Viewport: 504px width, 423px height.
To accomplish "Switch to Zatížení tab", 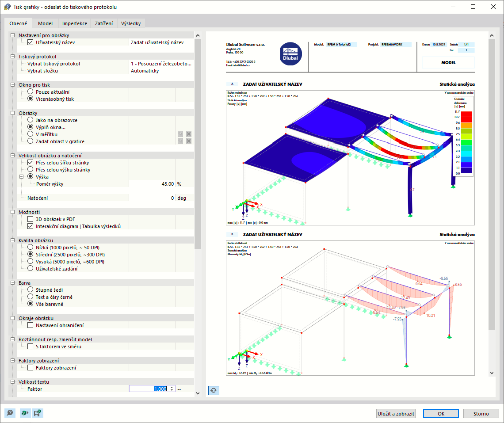I will click(104, 23).
